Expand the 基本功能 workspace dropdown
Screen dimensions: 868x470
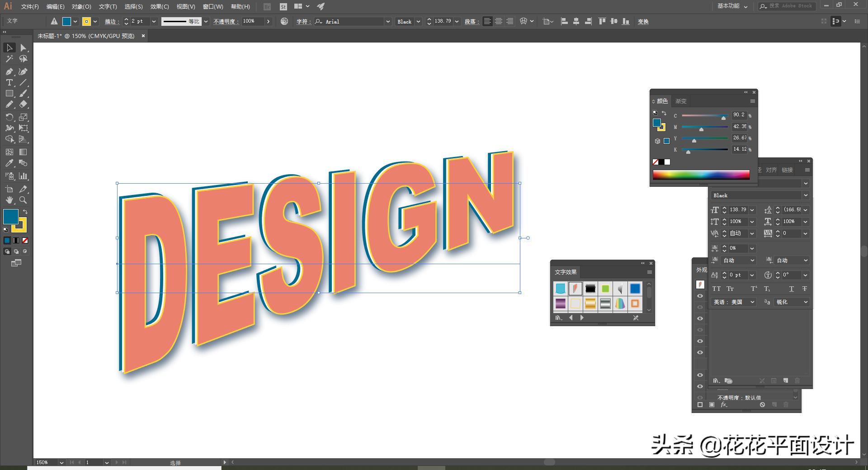pyautogui.click(x=732, y=6)
